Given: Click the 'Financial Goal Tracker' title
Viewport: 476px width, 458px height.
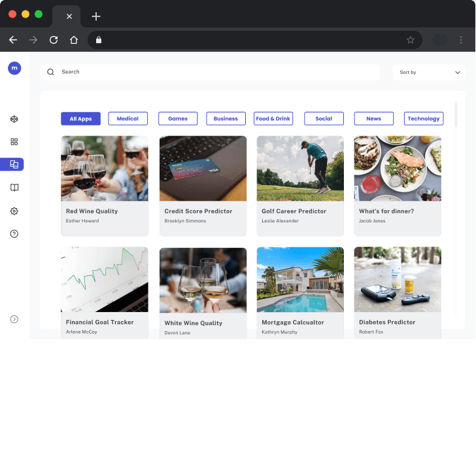Looking at the screenshot, I should pyautogui.click(x=100, y=323).
